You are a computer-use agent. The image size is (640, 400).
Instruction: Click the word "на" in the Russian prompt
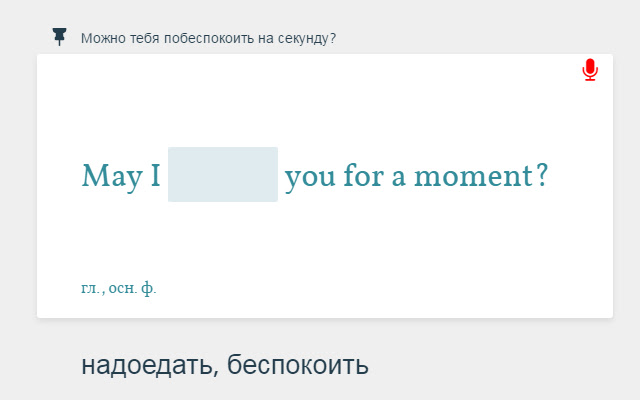[x=261, y=39]
